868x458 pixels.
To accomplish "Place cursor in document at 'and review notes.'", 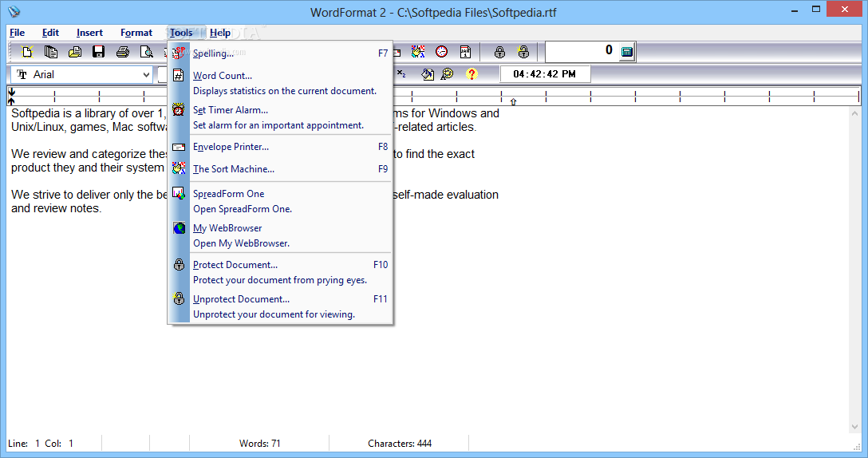I will pos(56,209).
